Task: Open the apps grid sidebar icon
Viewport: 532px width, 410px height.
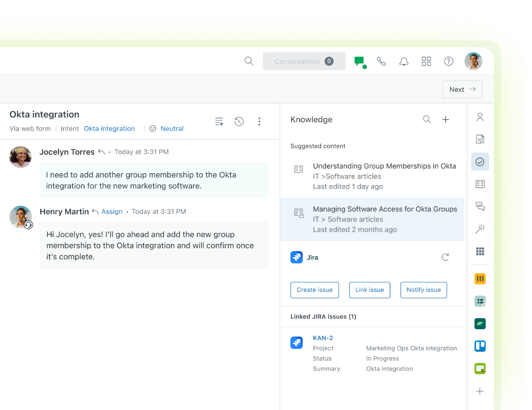Action: [x=480, y=251]
